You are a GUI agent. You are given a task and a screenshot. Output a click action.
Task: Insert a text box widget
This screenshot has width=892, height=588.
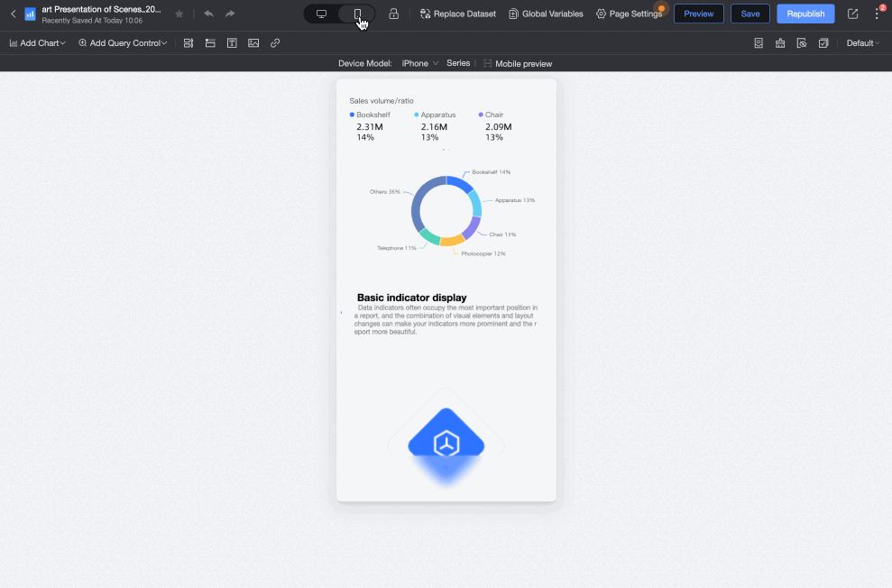coord(232,43)
